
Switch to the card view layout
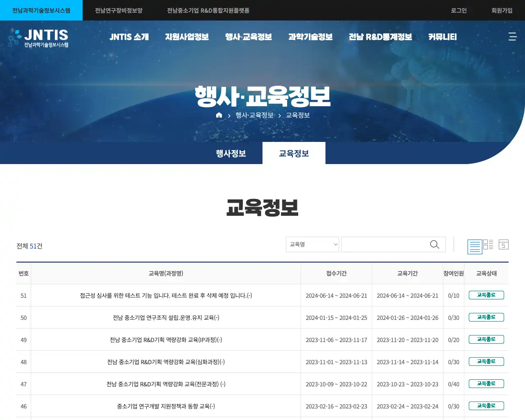click(488, 245)
